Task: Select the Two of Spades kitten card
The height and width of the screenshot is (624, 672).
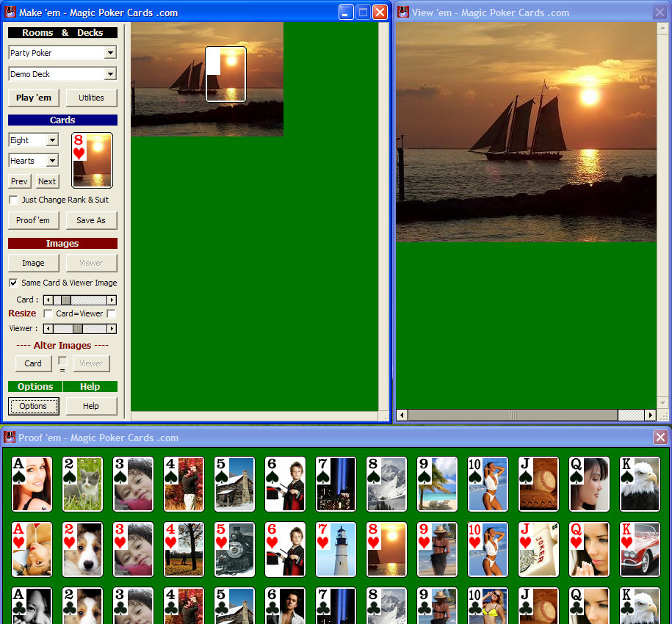Action: [82, 484]
